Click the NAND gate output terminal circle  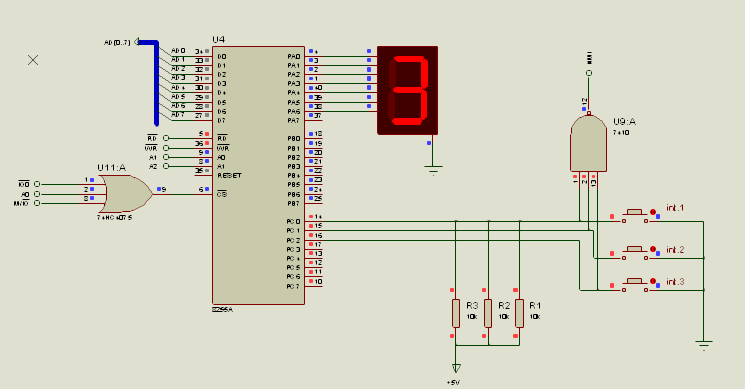(589, 73)
